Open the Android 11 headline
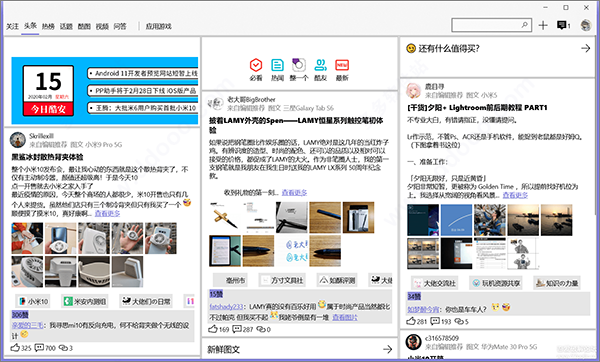 (x=143, y=73)
